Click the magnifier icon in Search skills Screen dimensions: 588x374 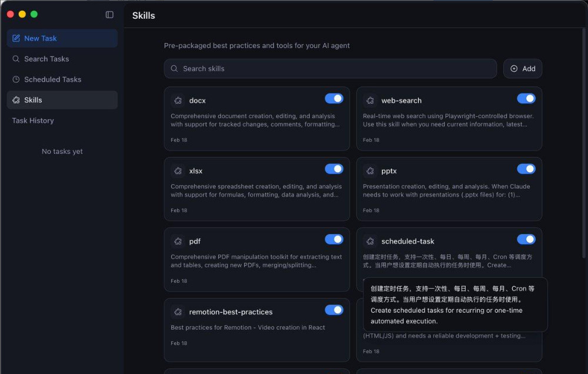point(174,69)
